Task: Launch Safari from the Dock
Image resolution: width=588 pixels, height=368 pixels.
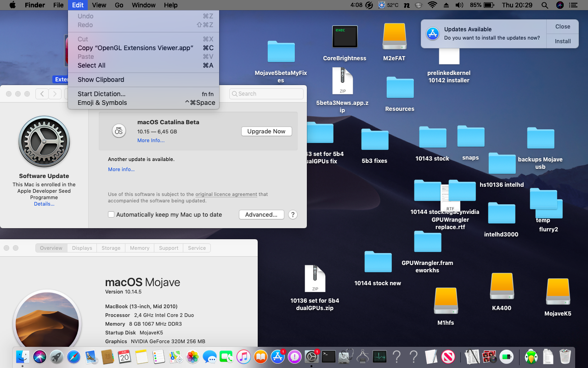Action: coord(73,356)
